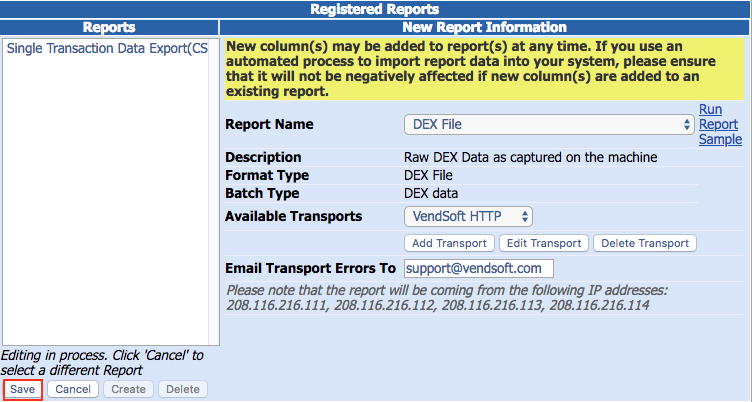Click the greyed-out Create button
Image resolution: width=752 pixels, height=402 pixels.
pyautogui.click(x=128, y=389)
